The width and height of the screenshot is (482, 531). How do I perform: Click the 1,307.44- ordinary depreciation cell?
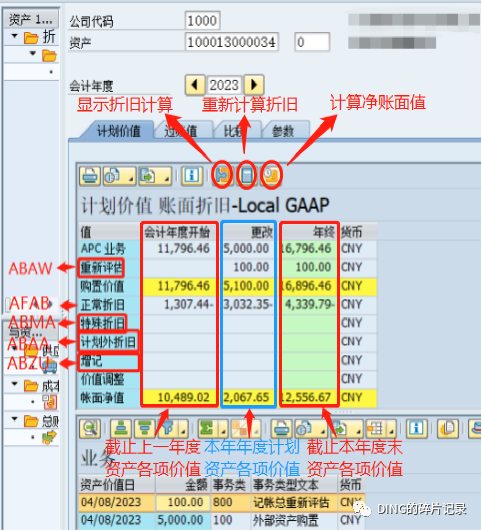click(x=179, y=304)
